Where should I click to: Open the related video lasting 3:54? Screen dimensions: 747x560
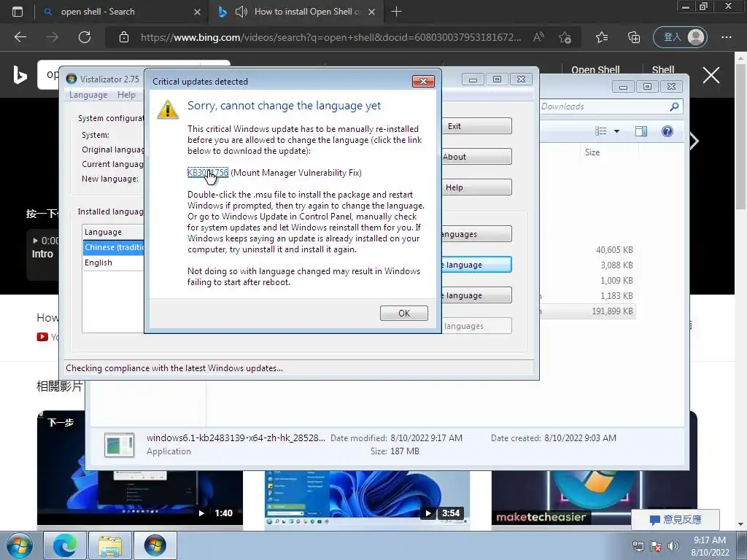[x=368, y=497]
